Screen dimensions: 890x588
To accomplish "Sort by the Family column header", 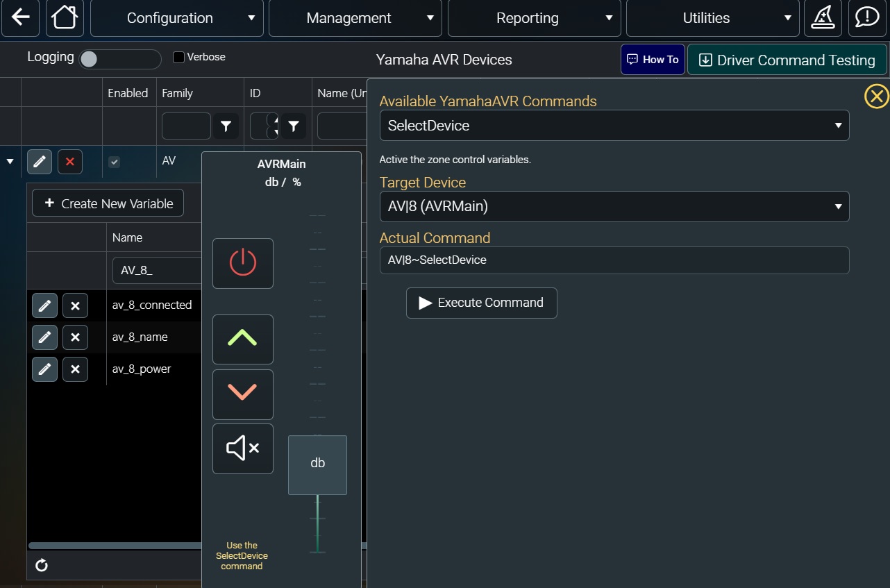I will pos(177,93).
